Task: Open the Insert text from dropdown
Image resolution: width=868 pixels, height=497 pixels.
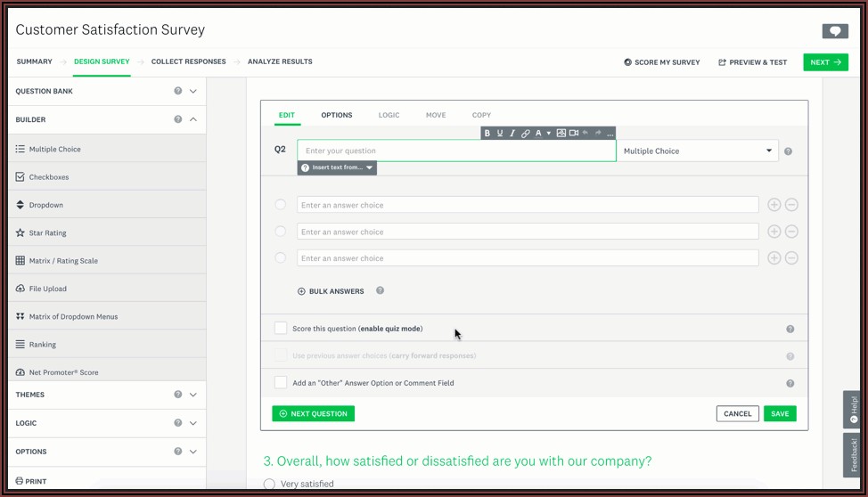Action: [x=338, y=167]
